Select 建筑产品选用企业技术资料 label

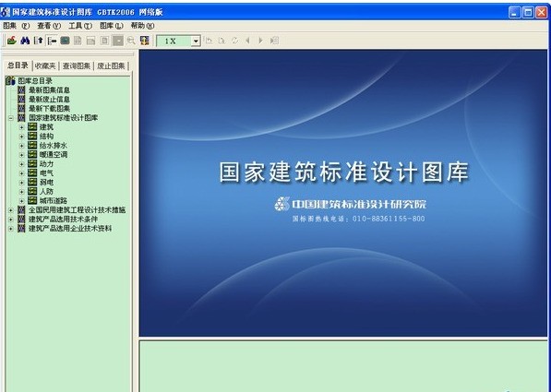click(70, 229)
